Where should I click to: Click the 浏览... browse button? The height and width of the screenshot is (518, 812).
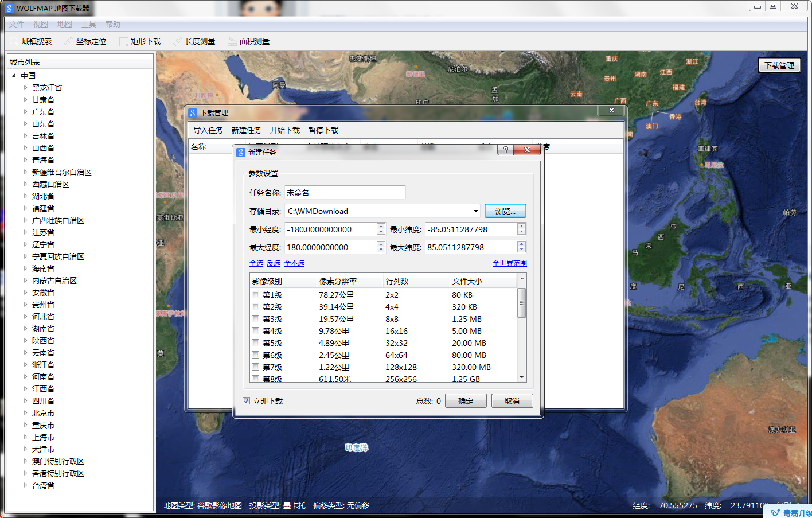(x=505, y=211)
